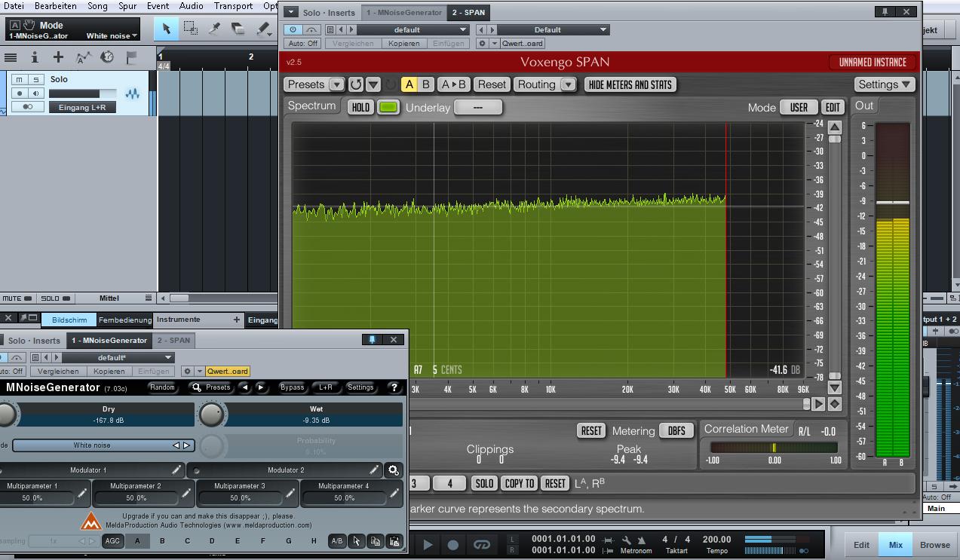Open the marker track flag icon
The height and width of the screenshot is (560, 960).
[x=131, y=57]
